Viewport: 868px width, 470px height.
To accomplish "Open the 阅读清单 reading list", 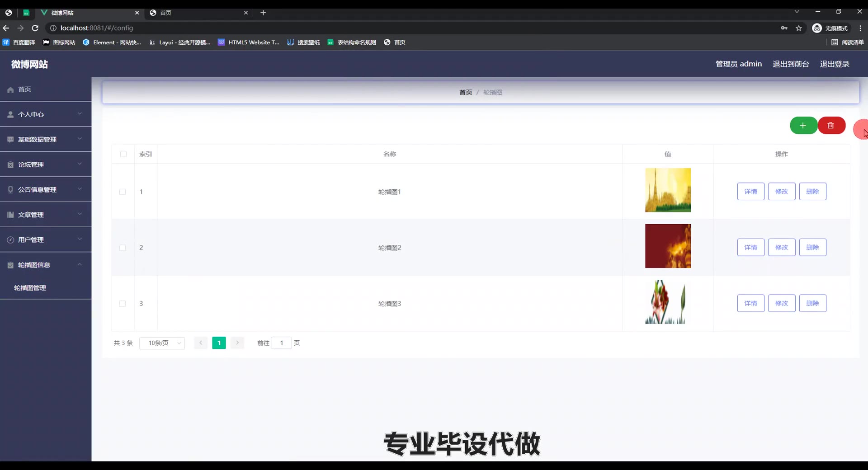I will 848,42.
